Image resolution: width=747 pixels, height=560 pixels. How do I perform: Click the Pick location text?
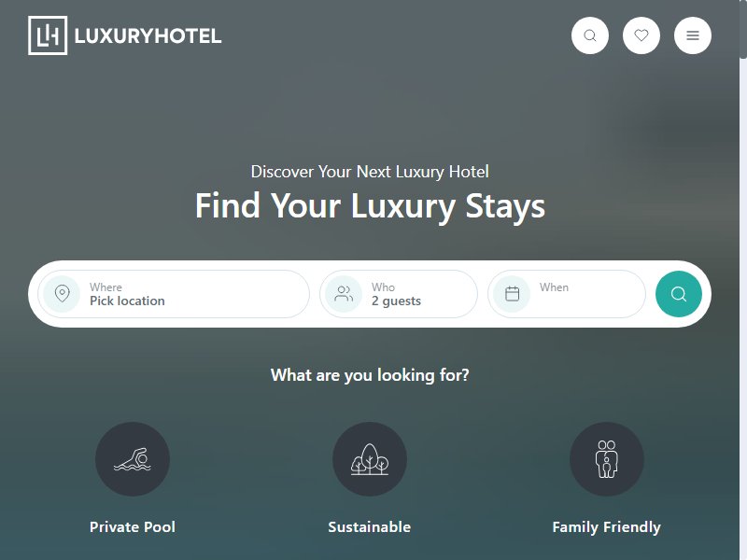127,301
